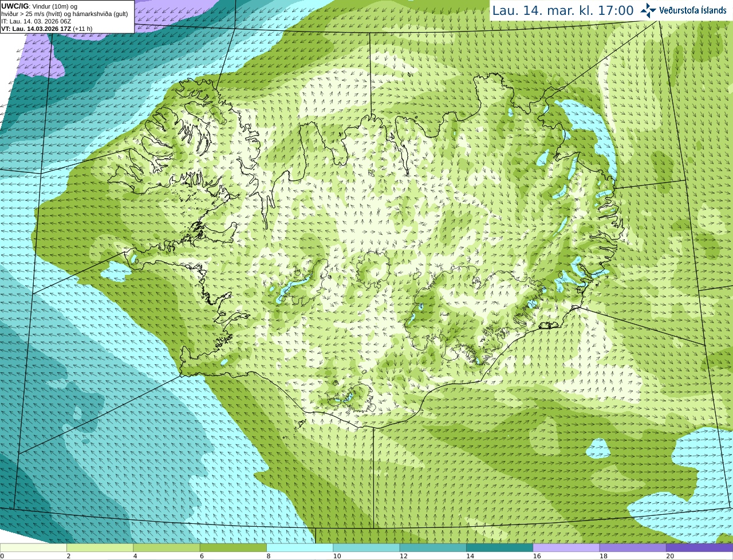Pick the dark teal 14–16 m/s legend swatch
The image size is (733, 560).
click(499, 548)
